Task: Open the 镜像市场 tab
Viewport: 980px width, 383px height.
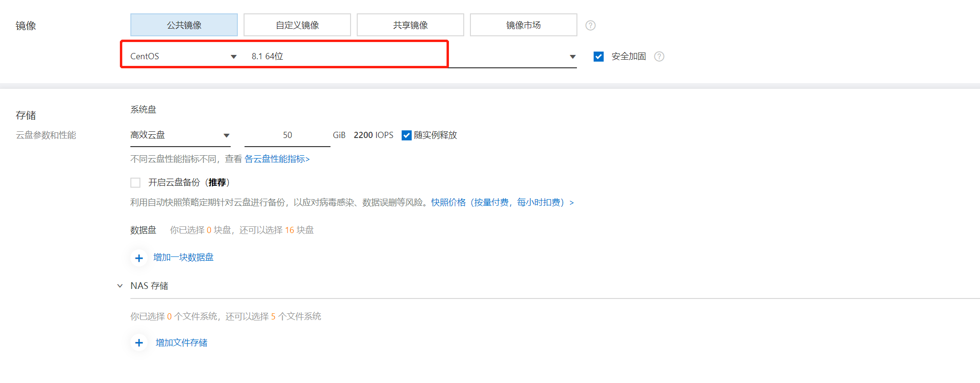Action: [523, 25]
